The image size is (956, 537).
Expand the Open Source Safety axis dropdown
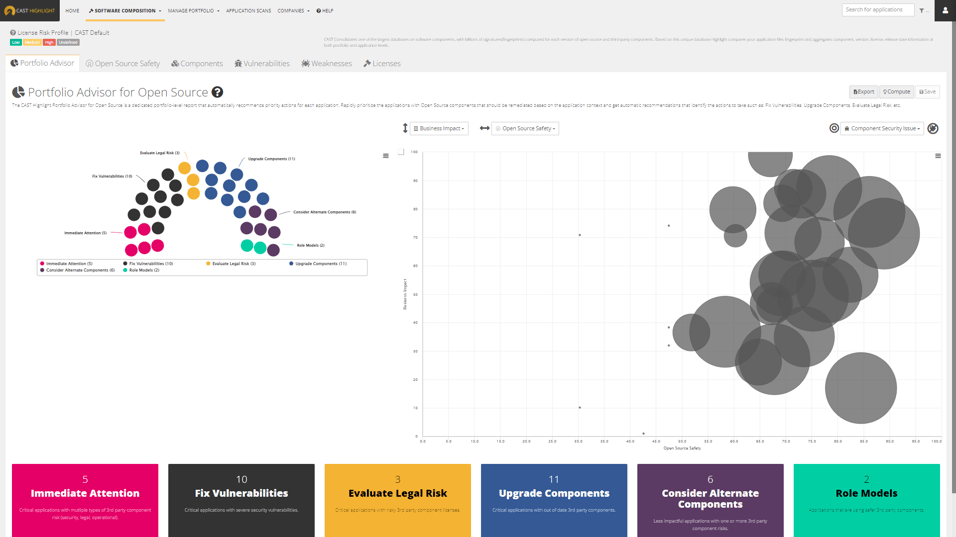pos(525,129)
